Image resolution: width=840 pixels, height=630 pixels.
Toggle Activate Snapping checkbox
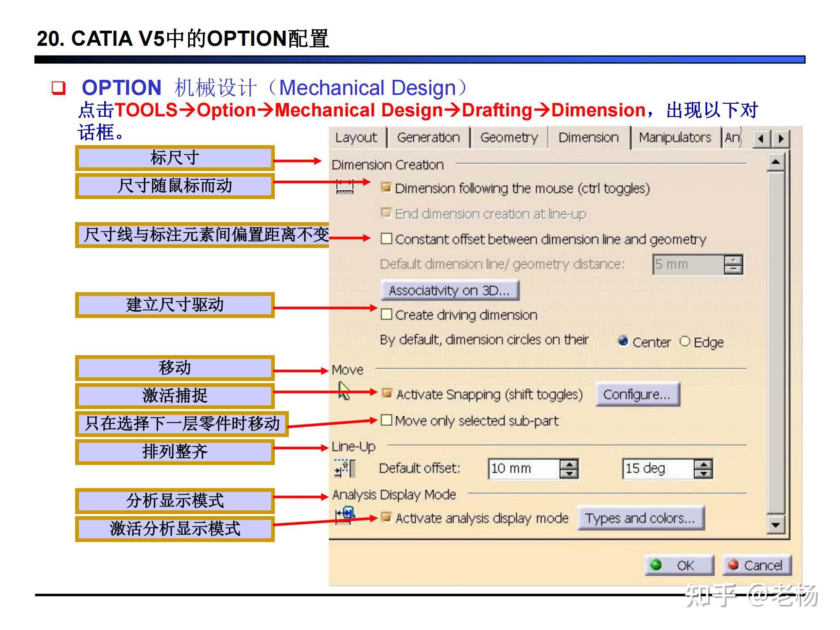[x=387, y=393]
